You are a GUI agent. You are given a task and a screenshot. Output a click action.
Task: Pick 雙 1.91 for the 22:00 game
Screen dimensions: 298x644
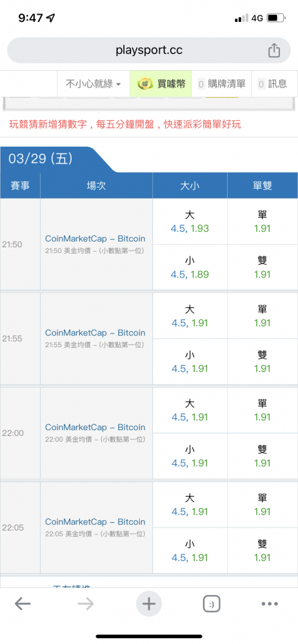pos(262,457)
